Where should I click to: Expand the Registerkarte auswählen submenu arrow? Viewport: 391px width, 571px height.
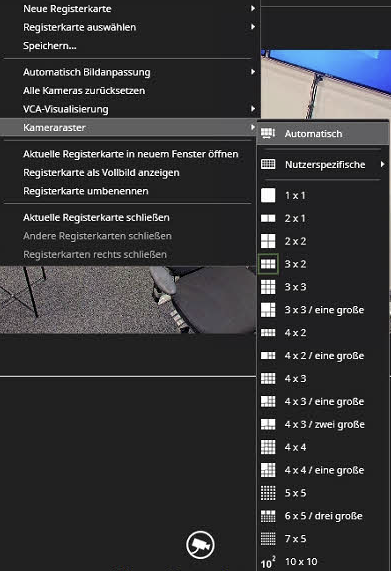pos(253,27)
